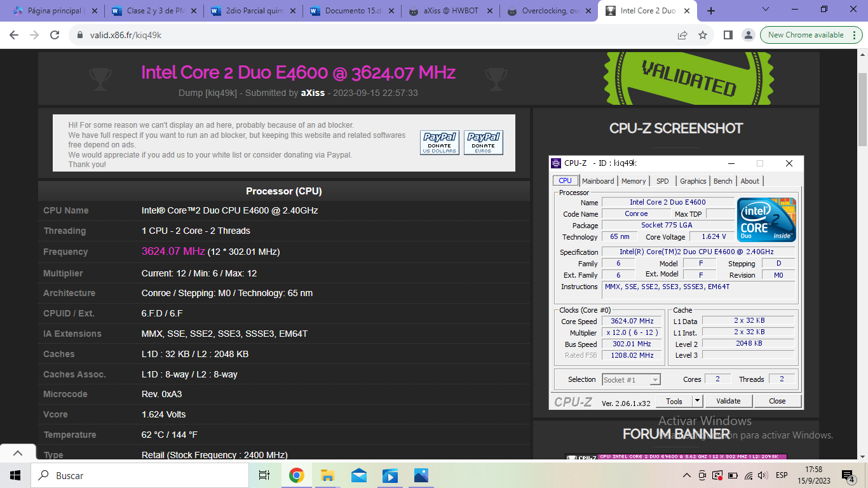Go back to the previous page
The image size is (868, 488).
click(x=14, y=35)
